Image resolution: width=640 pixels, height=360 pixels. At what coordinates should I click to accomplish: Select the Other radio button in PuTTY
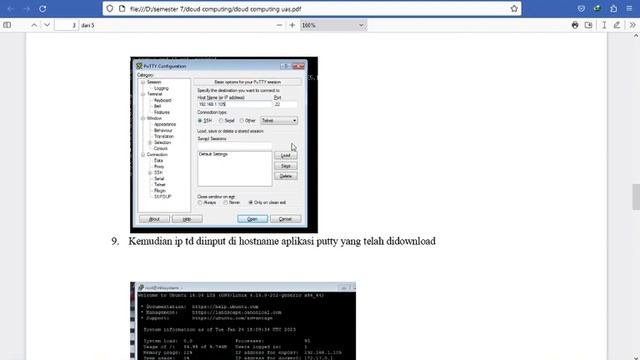click(x=242, y=121)
